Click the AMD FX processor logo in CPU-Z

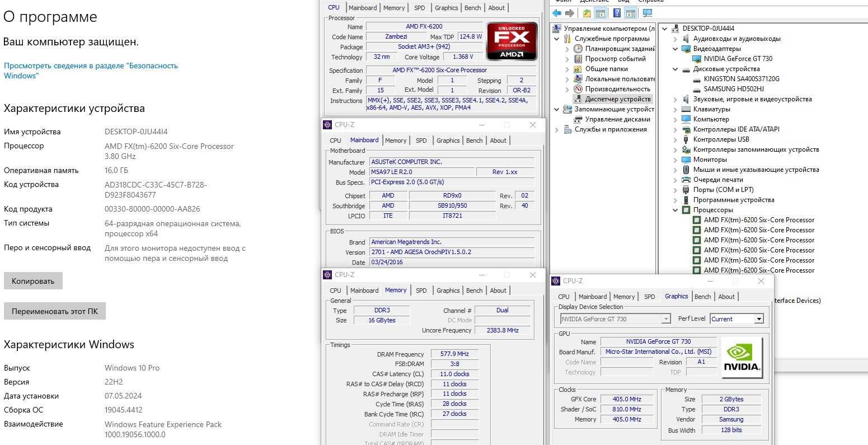click(x=512, y=41)
